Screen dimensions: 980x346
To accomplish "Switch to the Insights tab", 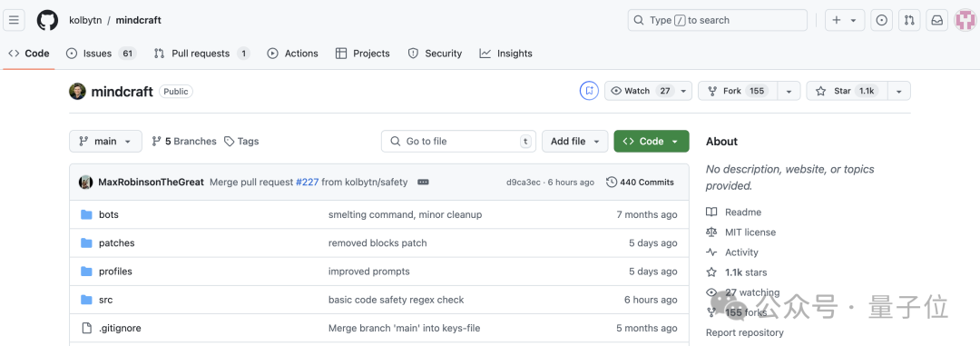I will pyautogui.click(x=505, y=54).
